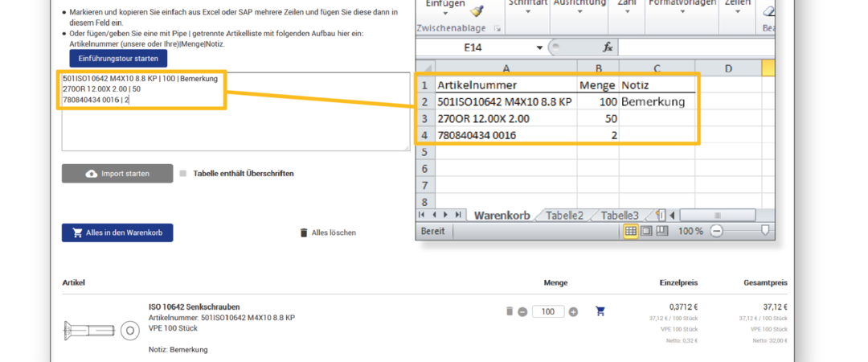Click the Excel formula bar input
The width and height of the screenshot is (868, 362).
[x=698, y=48]
